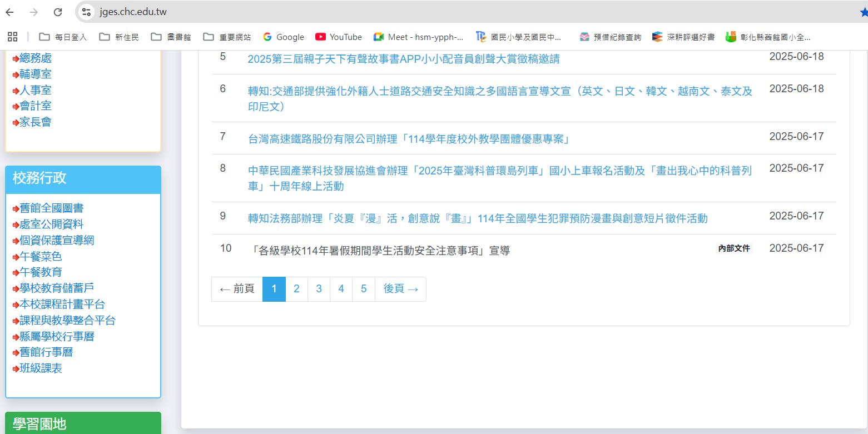Go to pagination page 2
This screenshot has height=434, width=868.
pos(297,289)
